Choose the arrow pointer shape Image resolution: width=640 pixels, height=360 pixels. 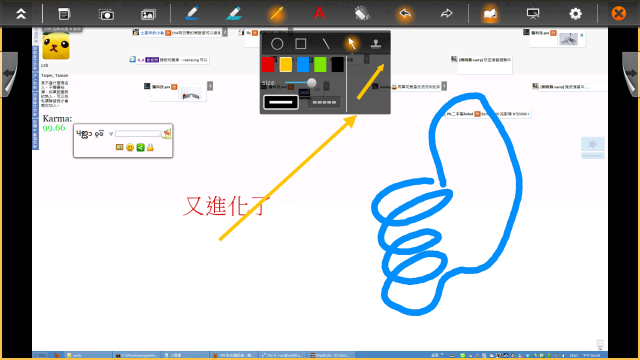[x=351, y=43]
